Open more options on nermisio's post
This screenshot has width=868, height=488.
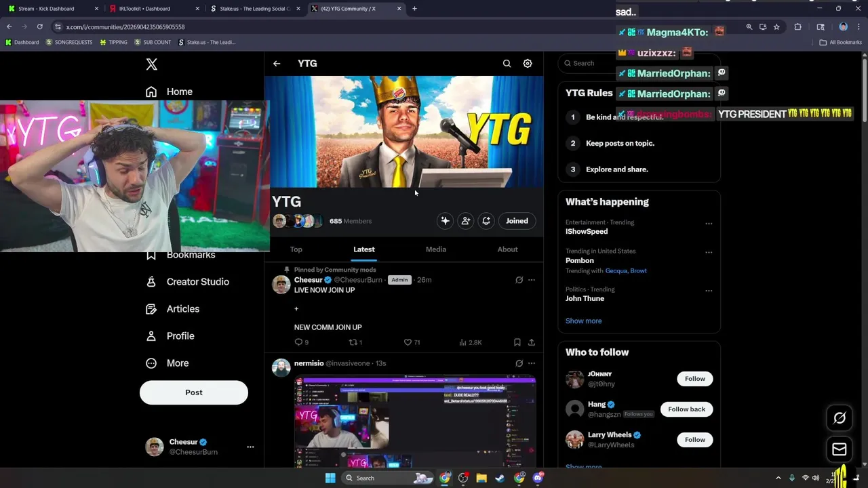pos(532,363)
